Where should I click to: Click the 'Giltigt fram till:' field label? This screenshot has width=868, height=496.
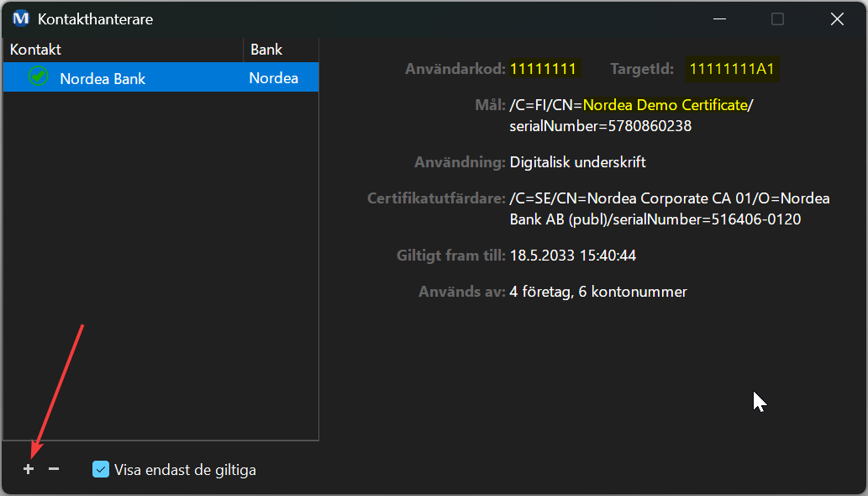(450, 256)
